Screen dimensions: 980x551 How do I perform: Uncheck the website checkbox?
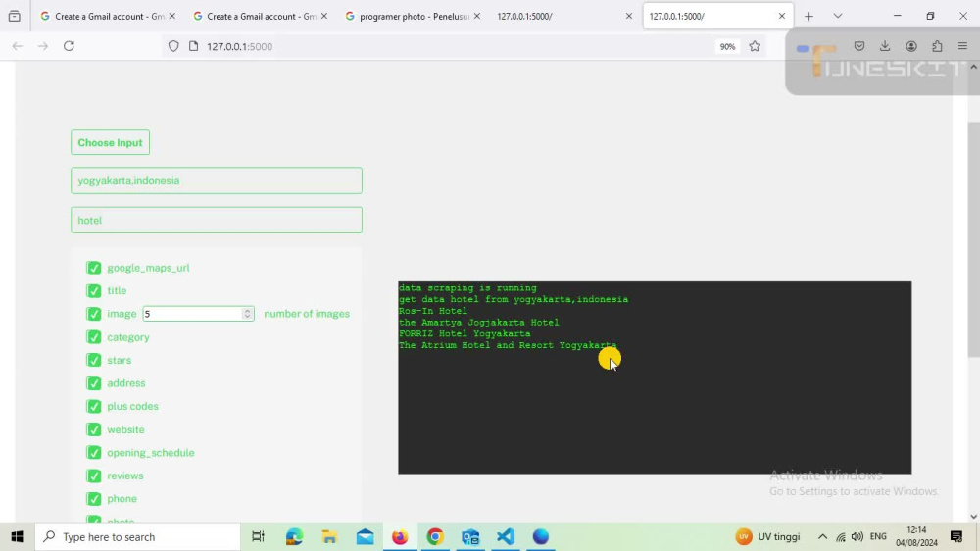click(94, 429)
